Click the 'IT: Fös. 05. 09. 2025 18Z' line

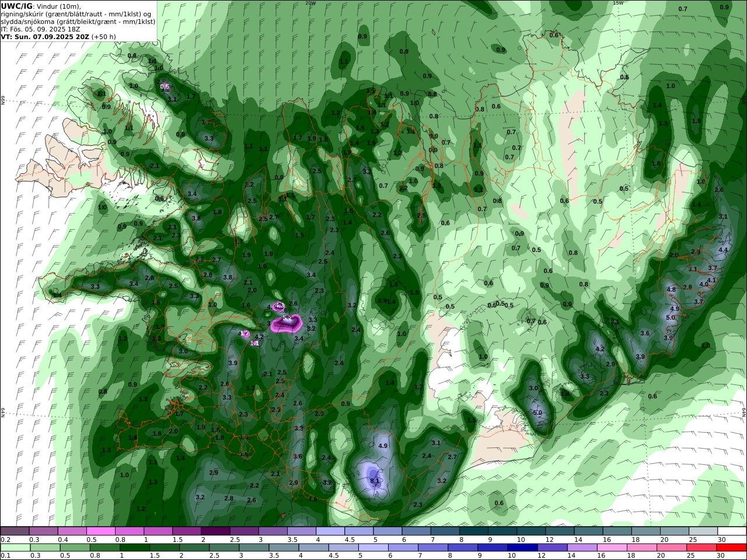(40, 29)
